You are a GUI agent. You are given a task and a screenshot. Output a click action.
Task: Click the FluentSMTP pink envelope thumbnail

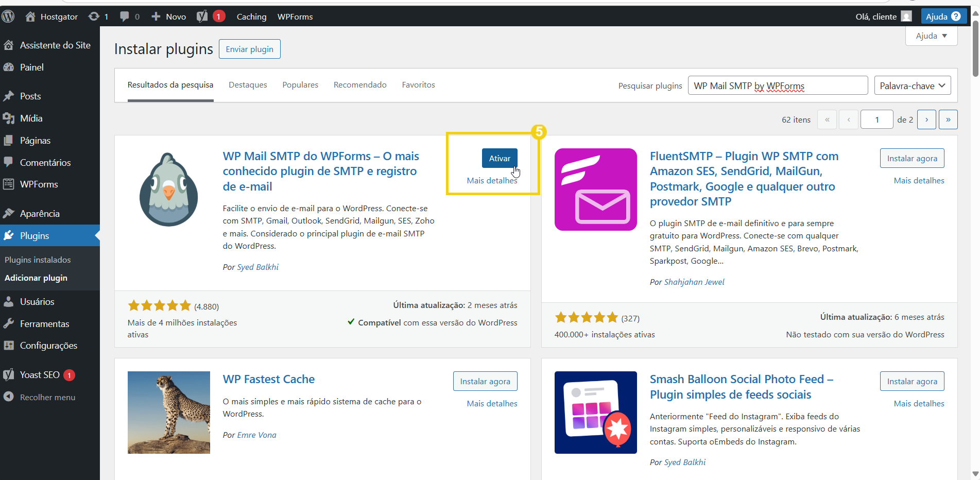pyautogui.click(x=596, y=190)
